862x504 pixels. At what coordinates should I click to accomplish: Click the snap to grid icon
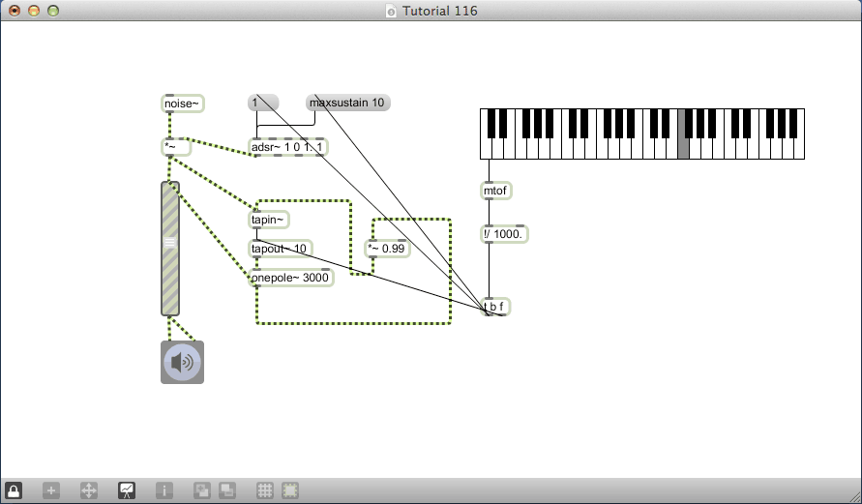tap(289, 490)
